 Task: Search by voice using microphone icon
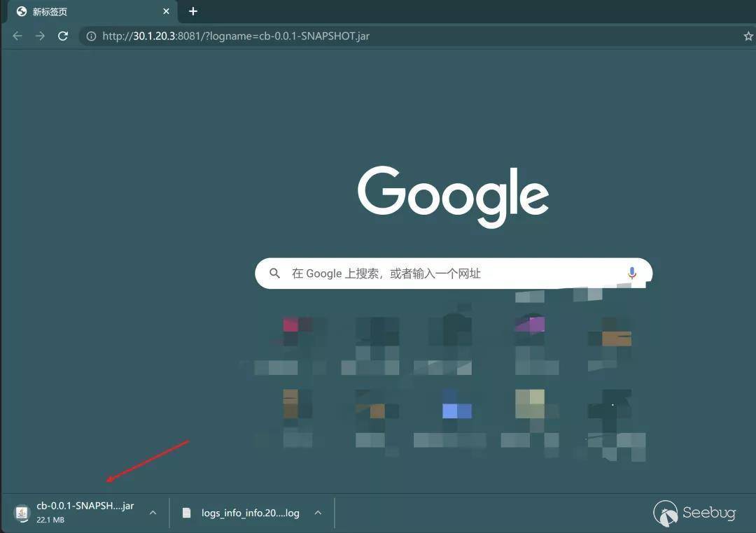point(631,273)
